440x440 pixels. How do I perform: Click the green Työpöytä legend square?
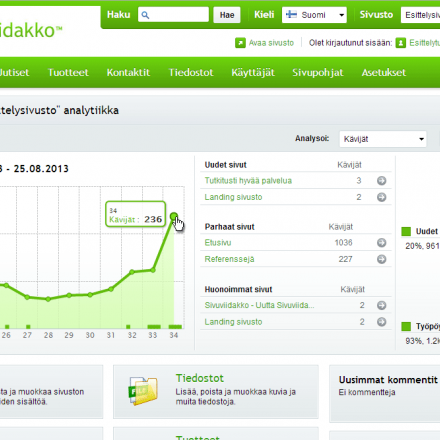(406, 326)
